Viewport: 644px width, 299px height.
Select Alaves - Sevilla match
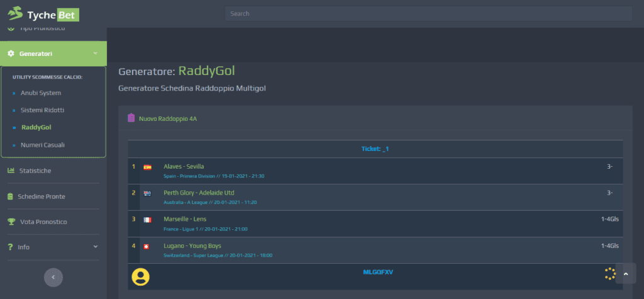pyautogui.click(x=184, y=167)
